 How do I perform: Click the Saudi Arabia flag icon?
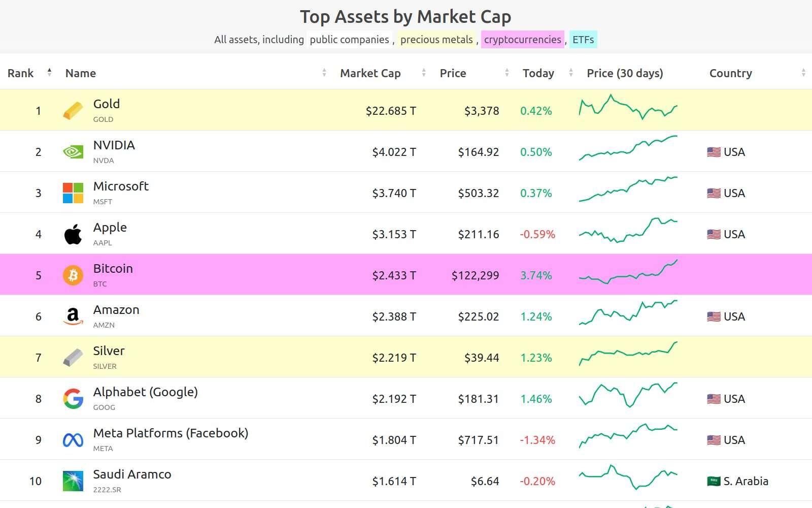pyautogui.click(x=714, y=481)
